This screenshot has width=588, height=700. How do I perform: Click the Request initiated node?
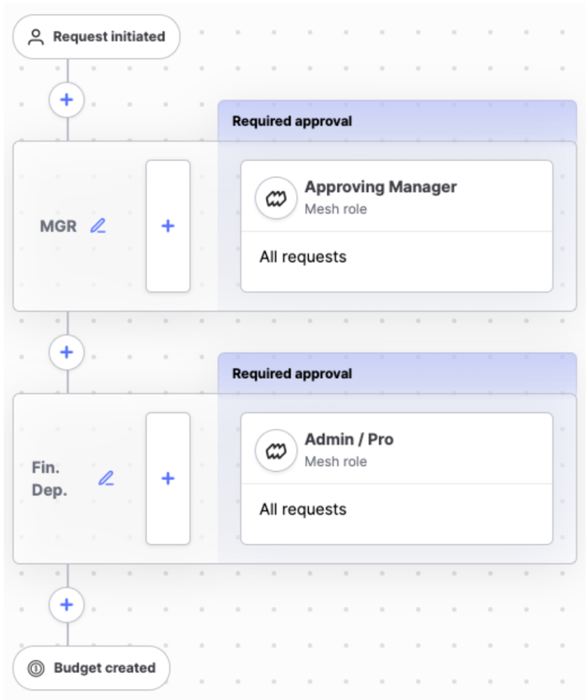pos(96,37)
